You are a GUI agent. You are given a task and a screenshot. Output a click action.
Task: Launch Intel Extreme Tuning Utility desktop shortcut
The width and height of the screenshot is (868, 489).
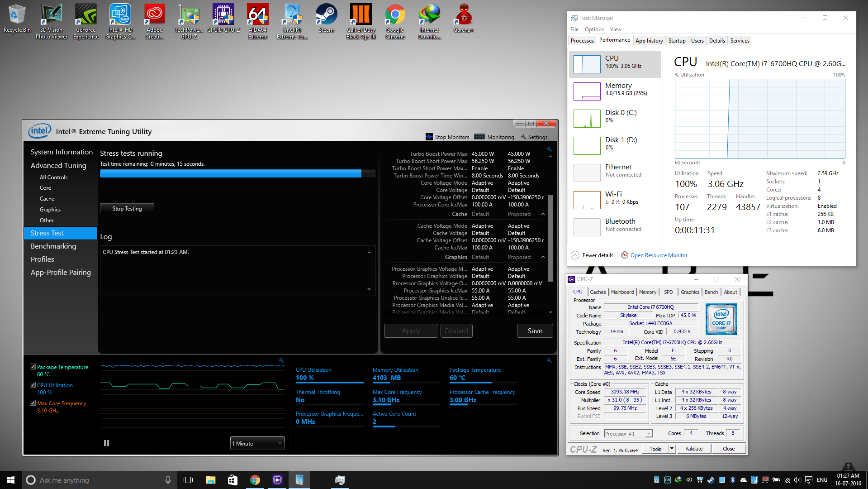(292, 21)
